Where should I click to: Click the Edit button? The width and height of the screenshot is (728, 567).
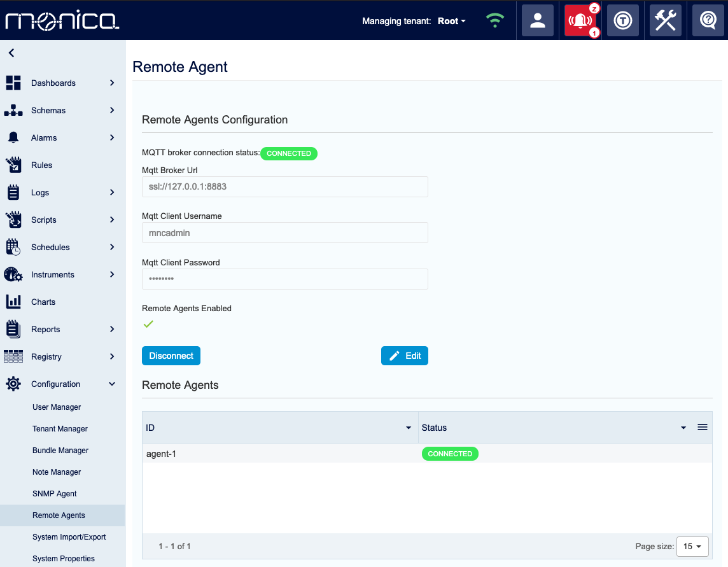tap(405, 356)
